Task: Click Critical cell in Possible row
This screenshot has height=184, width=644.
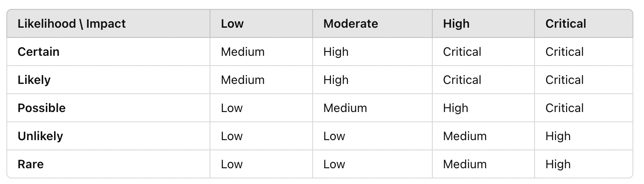Action: [x=564, y=108]
